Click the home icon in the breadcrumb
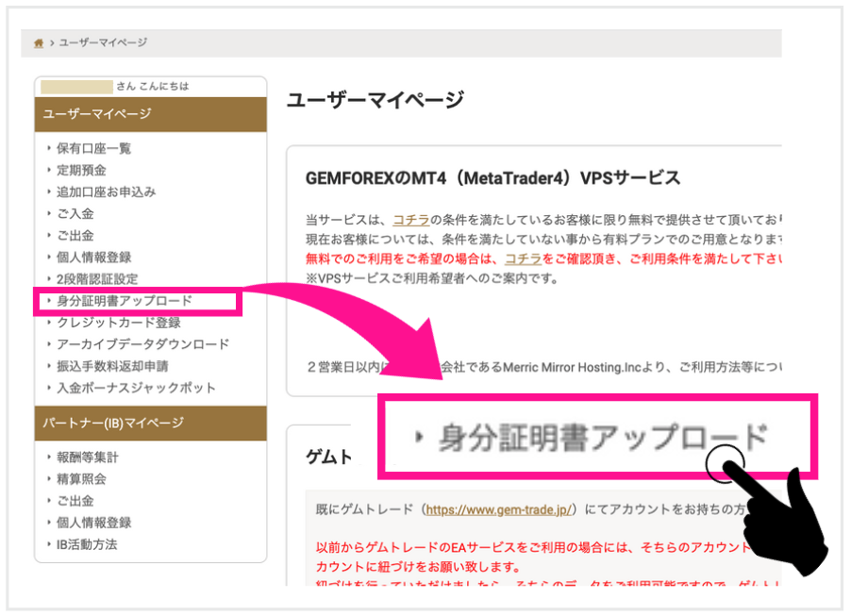The width and height of the screenshot is (851, 616). coord(39,42)
